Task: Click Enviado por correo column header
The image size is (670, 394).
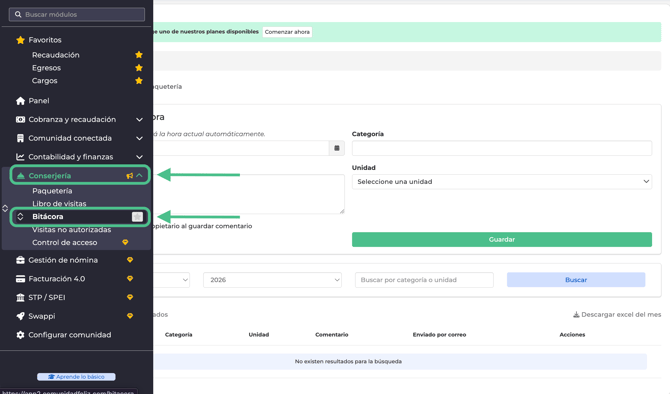Action: 439,335
